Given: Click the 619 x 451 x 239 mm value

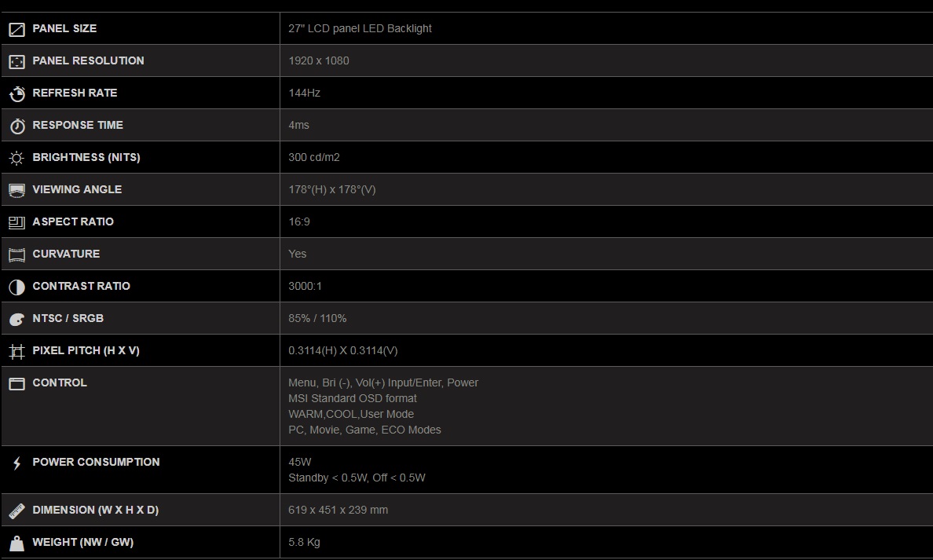Looking at the screenshot, I should (338, 510).
